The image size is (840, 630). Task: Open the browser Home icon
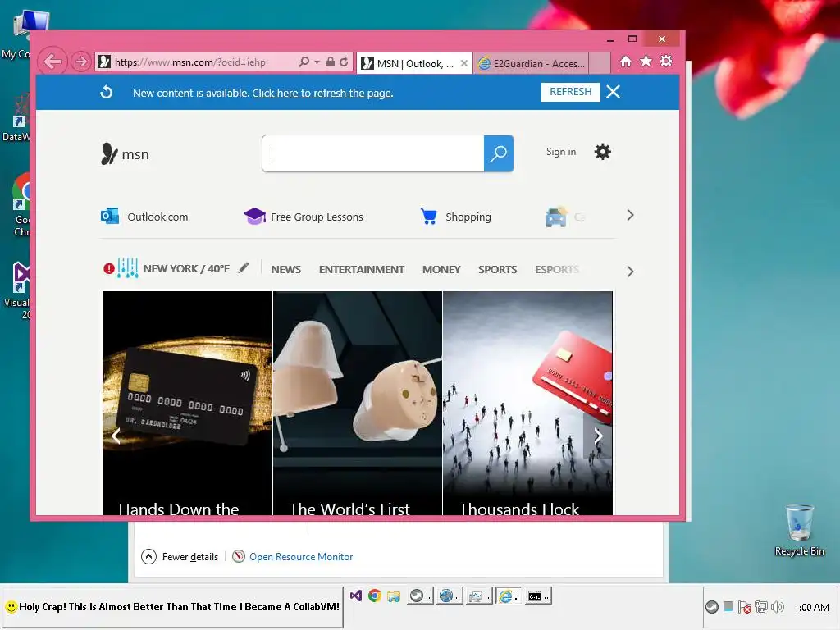[x=626, y=61]
